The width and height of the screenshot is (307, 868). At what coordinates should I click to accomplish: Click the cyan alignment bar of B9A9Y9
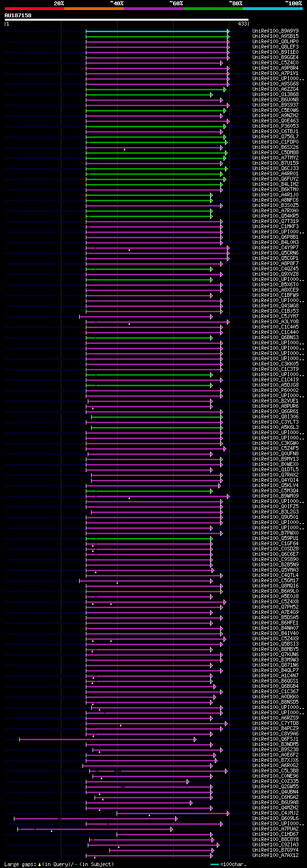(x=157, y=31)
